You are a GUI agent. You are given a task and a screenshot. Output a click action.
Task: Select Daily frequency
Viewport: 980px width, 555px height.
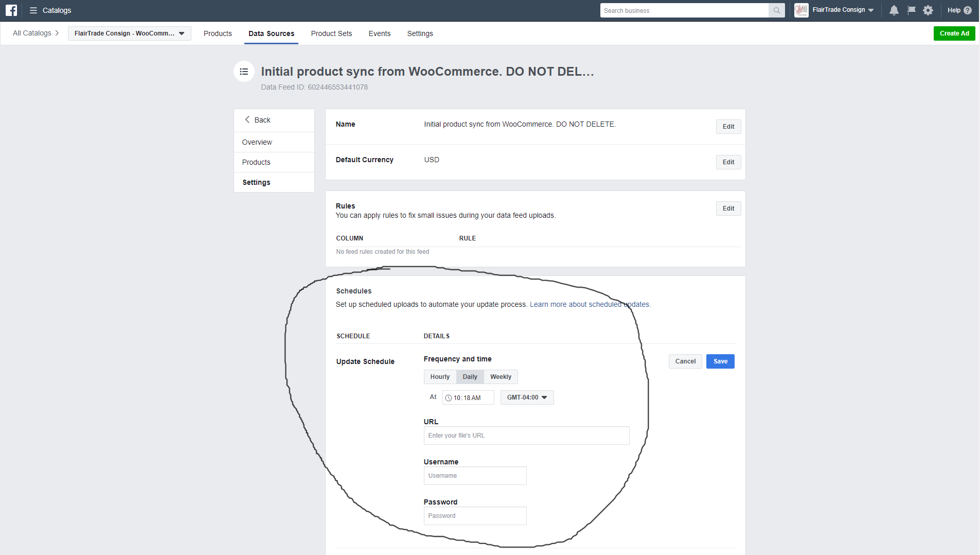point(470,377)
